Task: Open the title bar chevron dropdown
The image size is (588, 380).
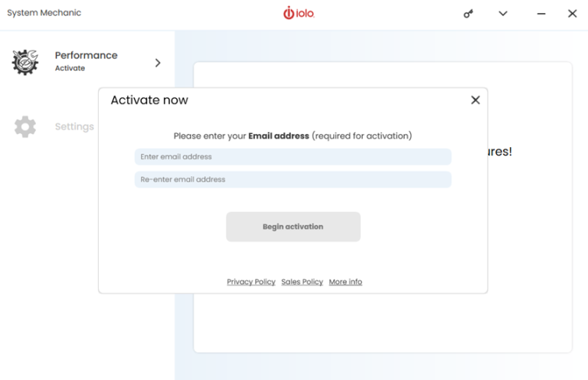Action: tap(503, 14)
